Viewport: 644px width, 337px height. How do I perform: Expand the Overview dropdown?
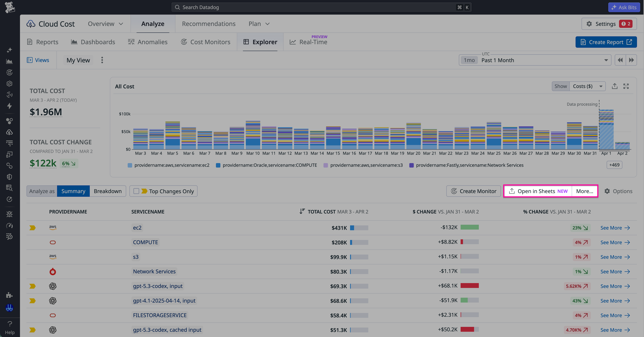click(x=106, y=24)
